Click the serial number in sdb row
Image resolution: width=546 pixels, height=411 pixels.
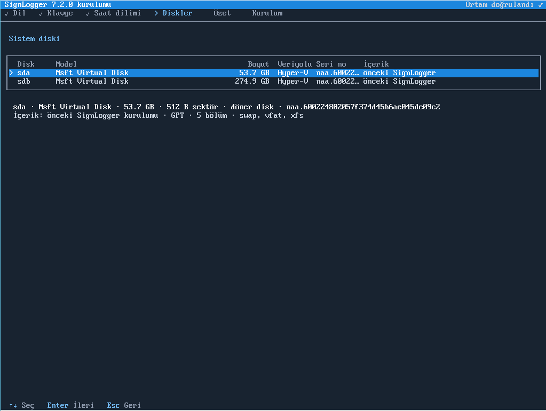coord(337,82)
